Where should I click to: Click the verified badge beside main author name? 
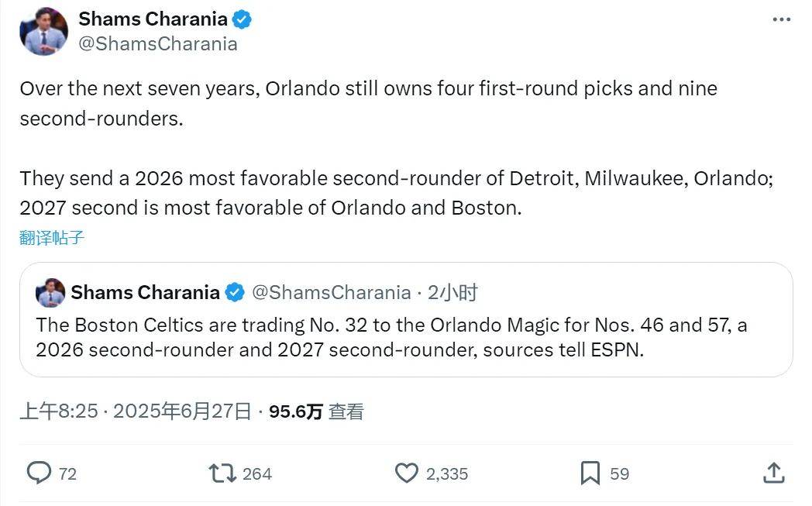click(242, 19)
